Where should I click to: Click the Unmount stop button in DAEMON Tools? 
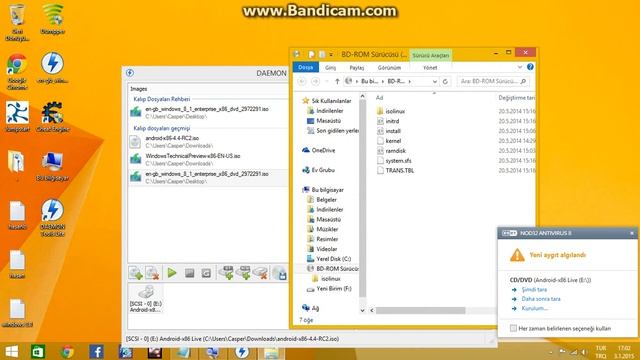pyautogui.click(x=189, y=273)
